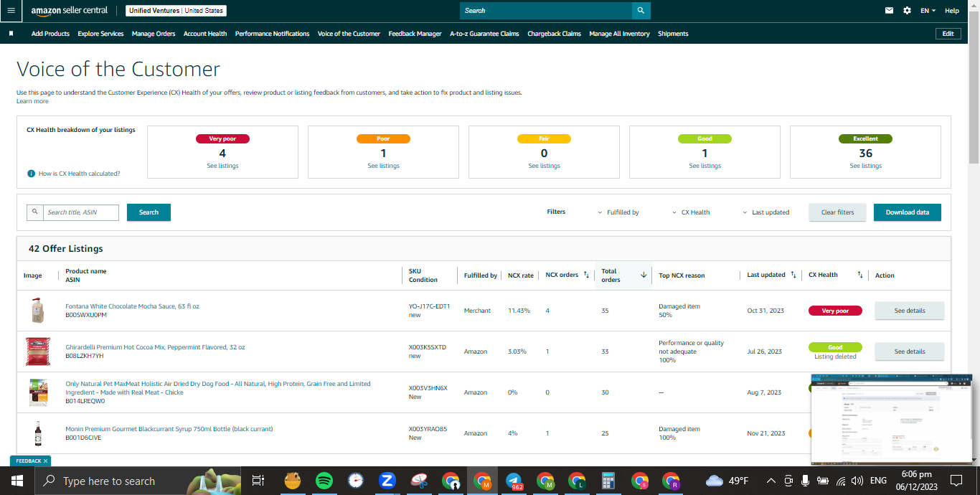This screenshot has width=980, height=495.
Task: Sort by NCX orders arrows
Action: 586,275
